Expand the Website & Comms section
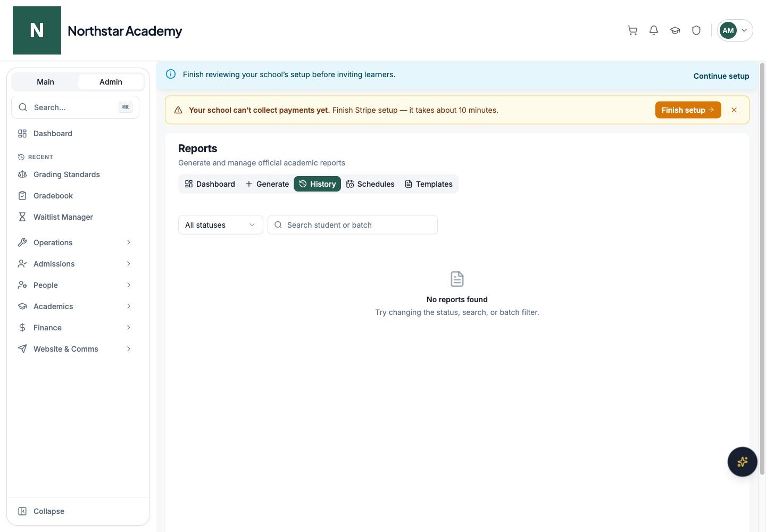Image resolution: width=766 pixels, height=532 pixels. coord(75,349)
